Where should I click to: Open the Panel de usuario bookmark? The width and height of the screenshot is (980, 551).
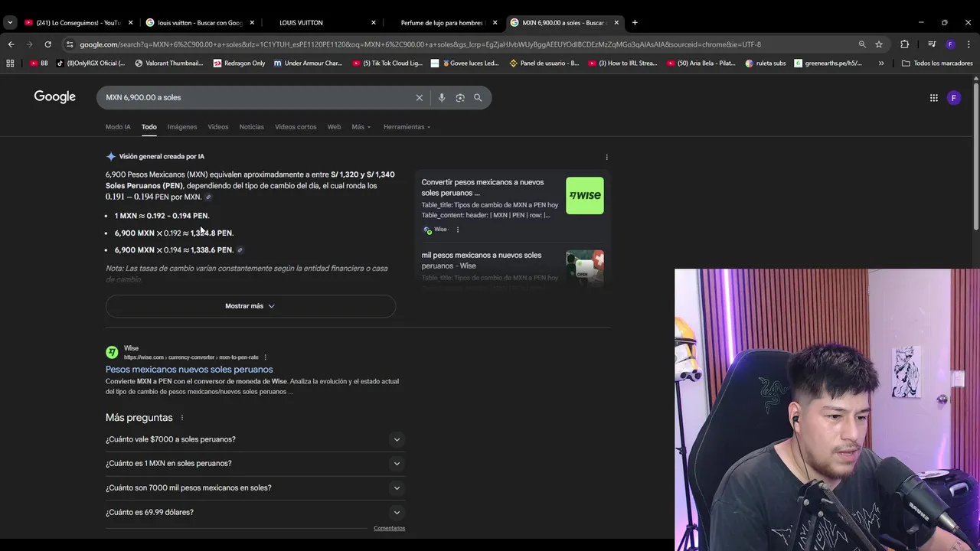(x=544, y=64)
